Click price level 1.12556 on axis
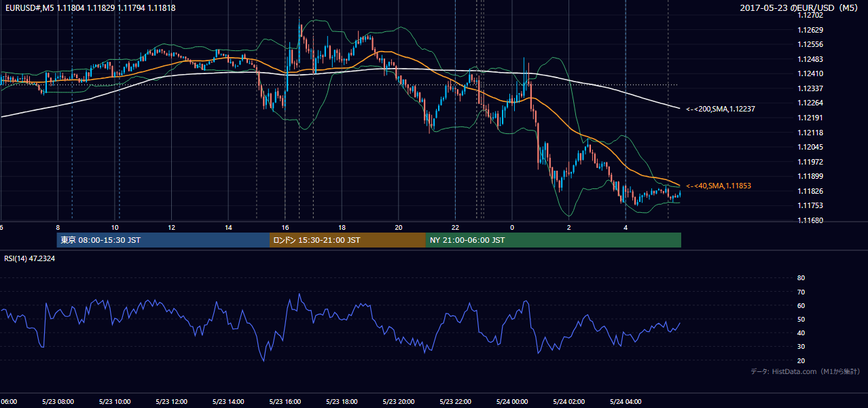This screenshot has height=408, width=868. [x=810, y=45]
